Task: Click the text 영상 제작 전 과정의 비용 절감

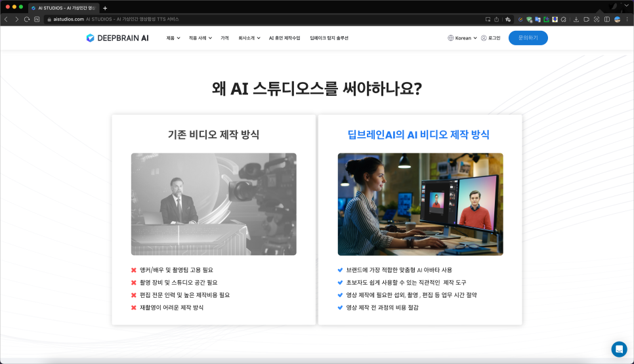Action: (382, 308)
